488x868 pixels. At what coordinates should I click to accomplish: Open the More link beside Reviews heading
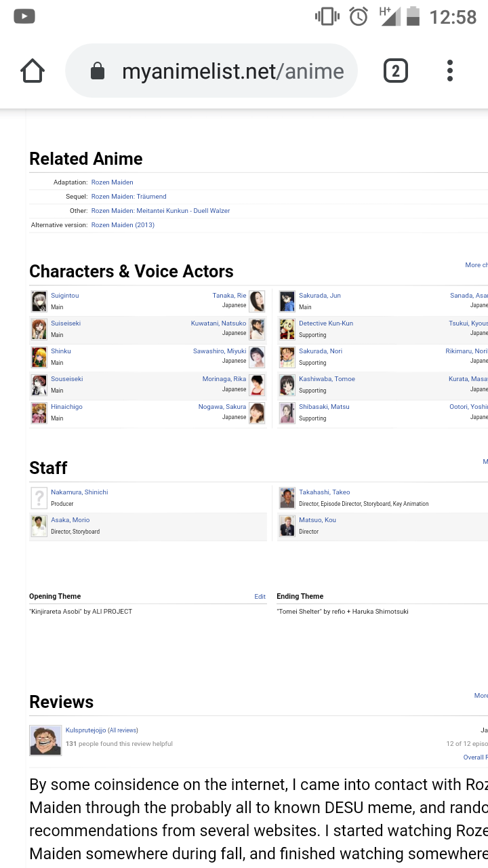481,696
